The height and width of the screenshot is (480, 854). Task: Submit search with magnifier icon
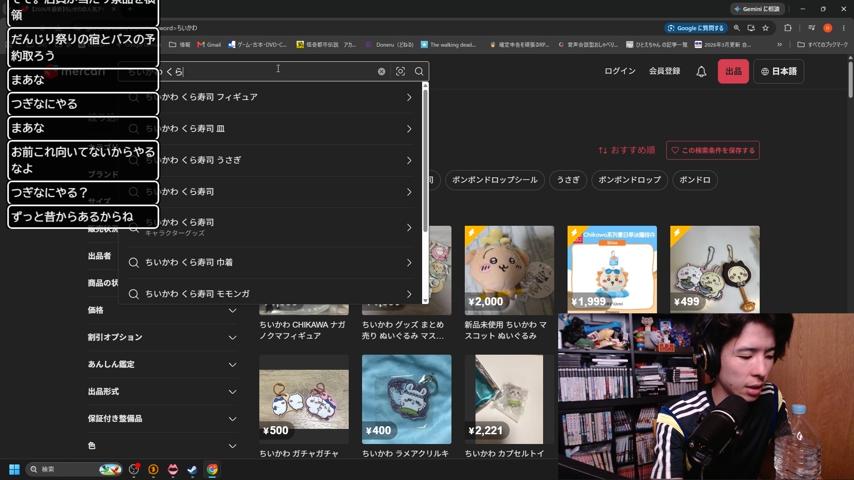pos(419,71)
